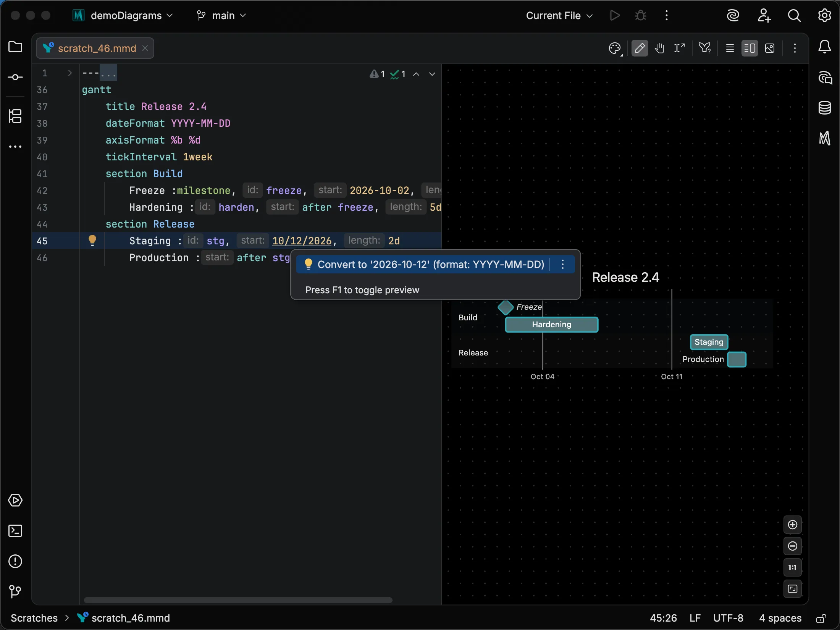Open the Problems tool window
The image size is (840, 630).
point(15,561)
